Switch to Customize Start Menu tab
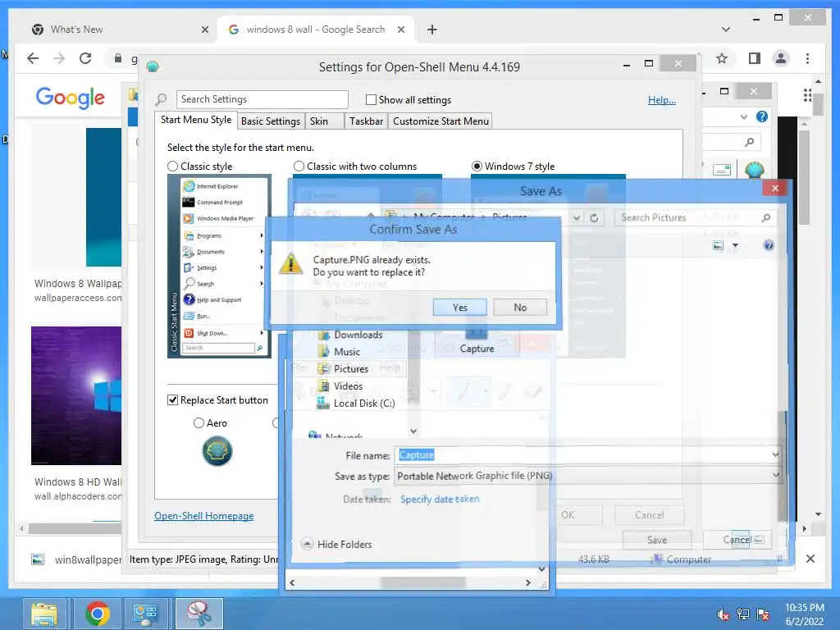 tap(441, 121)
